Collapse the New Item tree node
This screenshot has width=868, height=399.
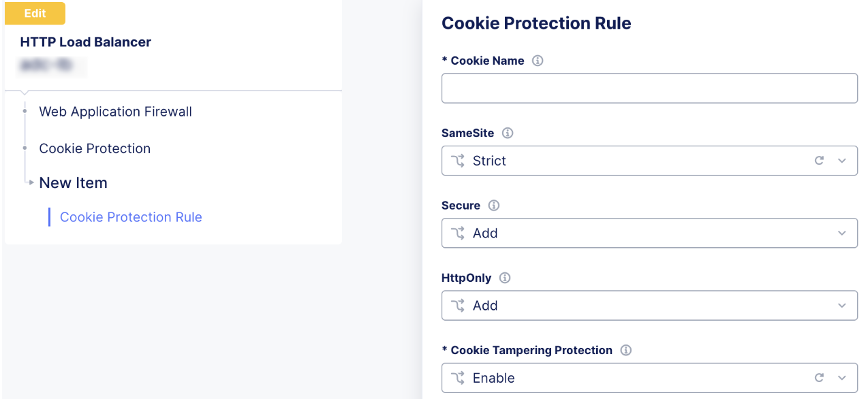click(31, 182)
